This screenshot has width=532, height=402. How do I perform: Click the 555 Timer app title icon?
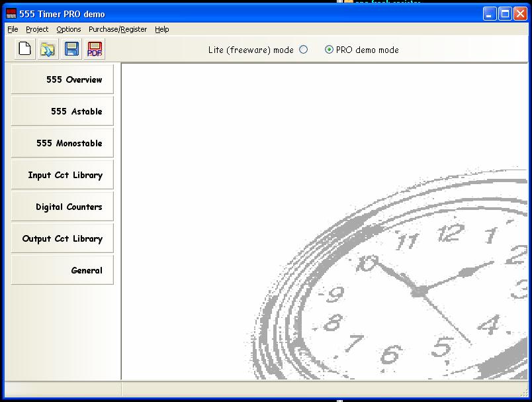tap(11, 14)
